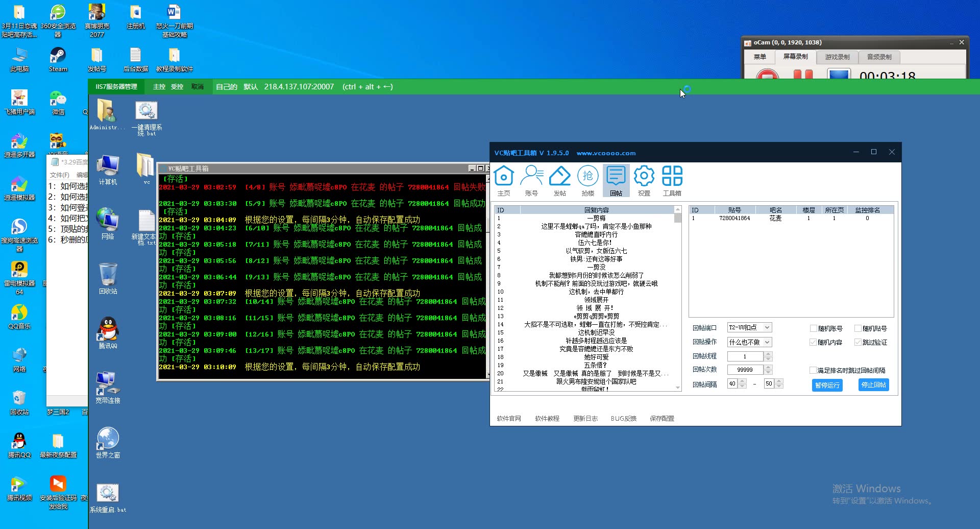
Task: Open the 抢楼 floor-grab icon
Action: pos(588,181)
